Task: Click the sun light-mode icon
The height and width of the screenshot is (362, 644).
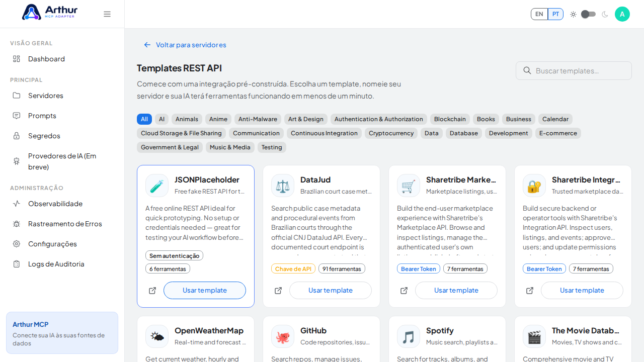Action: click(x=573, y=14)
